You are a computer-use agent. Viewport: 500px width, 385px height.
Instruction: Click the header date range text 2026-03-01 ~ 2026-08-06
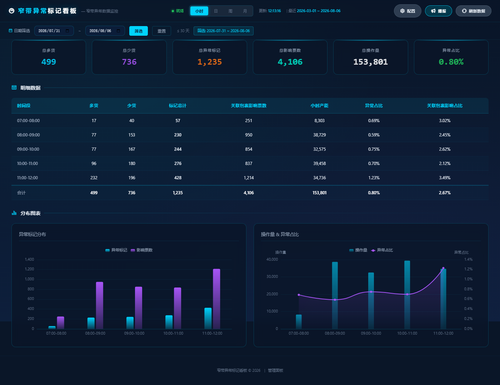coord(319,11)
